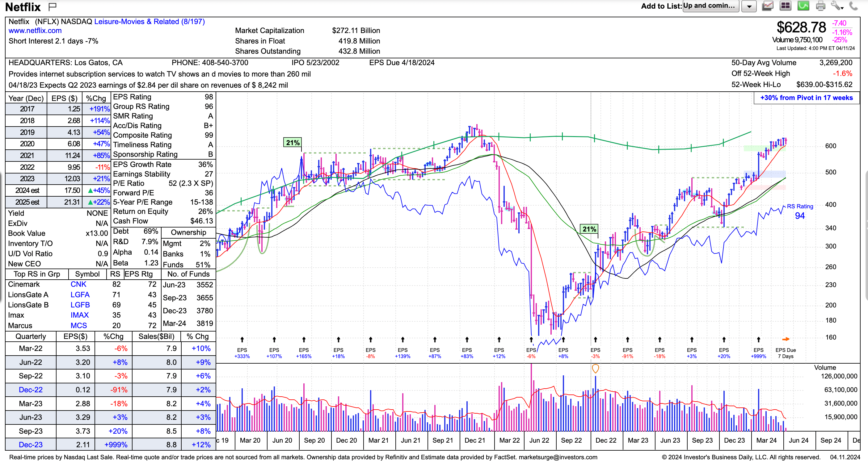The image size is (868, 463).
Task: Click the 52-Week Hi-Lo $639.00-$315.62 value
Action: click(824, 85)
